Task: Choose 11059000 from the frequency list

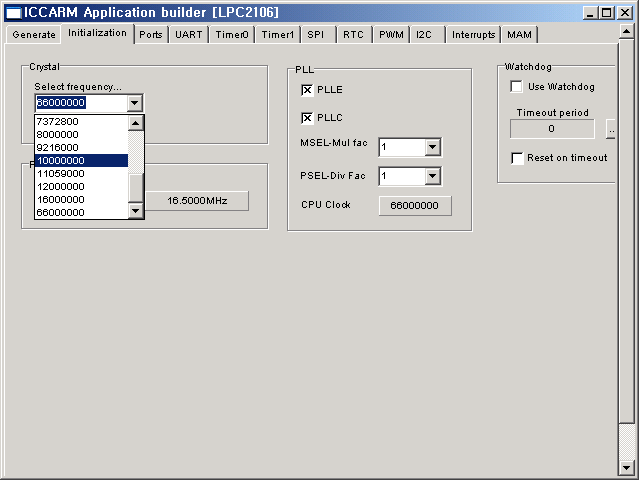Action: (82, 174)
